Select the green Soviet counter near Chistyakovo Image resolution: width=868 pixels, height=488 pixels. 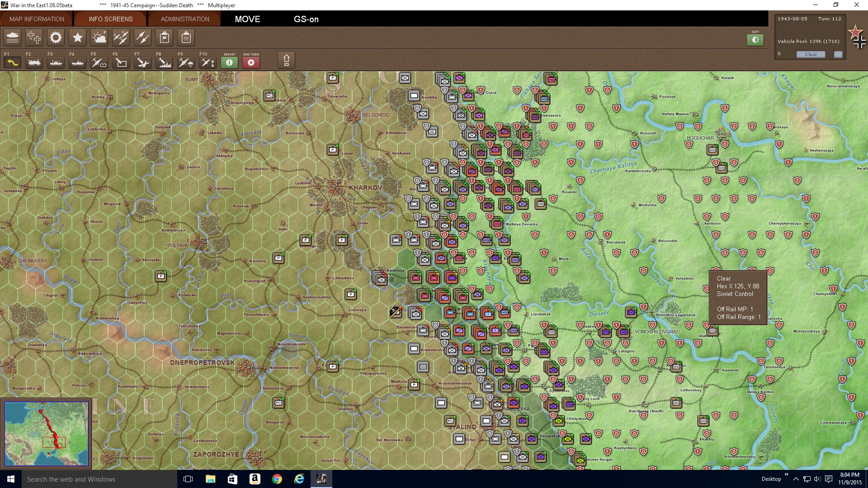[559, 421]
